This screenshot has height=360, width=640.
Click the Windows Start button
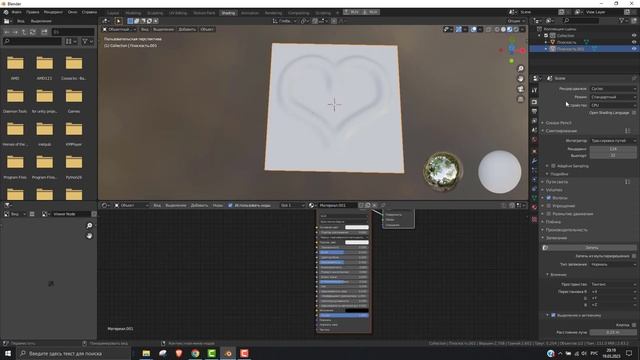tap(8, 353)
